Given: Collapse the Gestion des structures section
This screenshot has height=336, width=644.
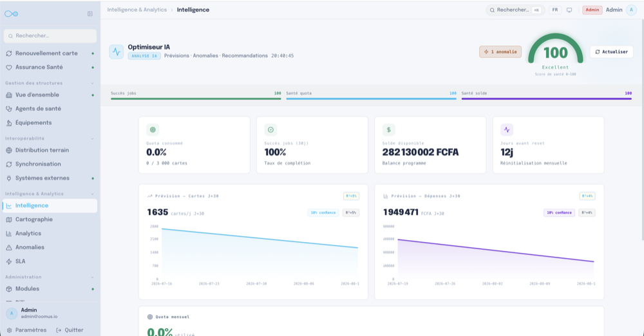Looking at the screenshot, I should 92,84.
